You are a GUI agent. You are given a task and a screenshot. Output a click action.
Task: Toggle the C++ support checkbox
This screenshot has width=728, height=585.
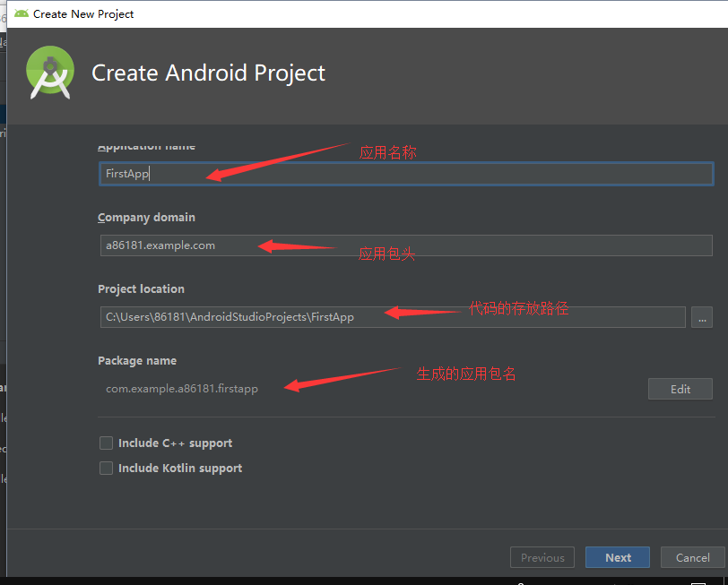pos(106,443)
